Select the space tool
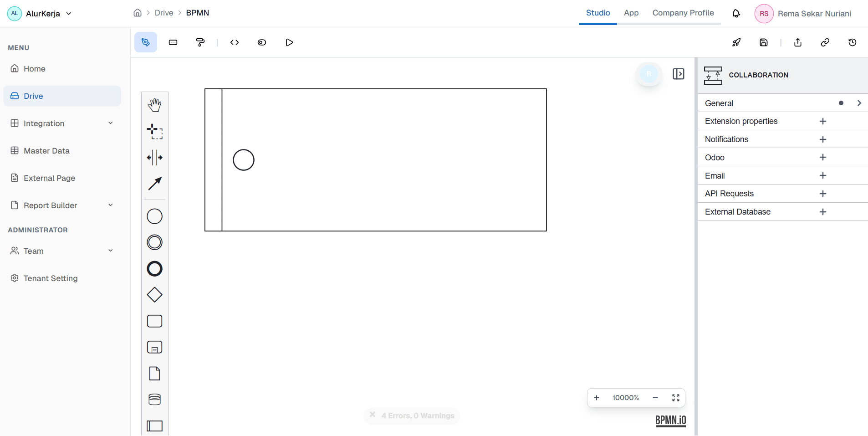868x436 pixels. [154, 158]
